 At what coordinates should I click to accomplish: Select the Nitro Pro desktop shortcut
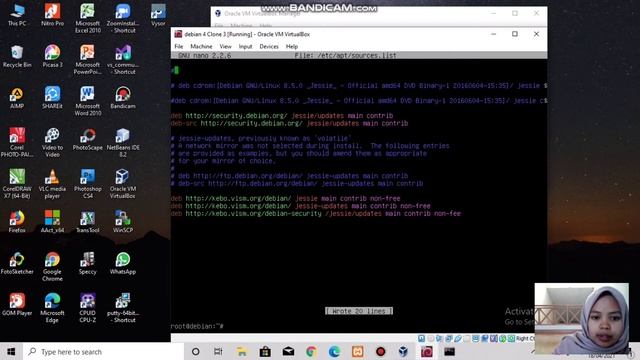(x=52, y=15)
